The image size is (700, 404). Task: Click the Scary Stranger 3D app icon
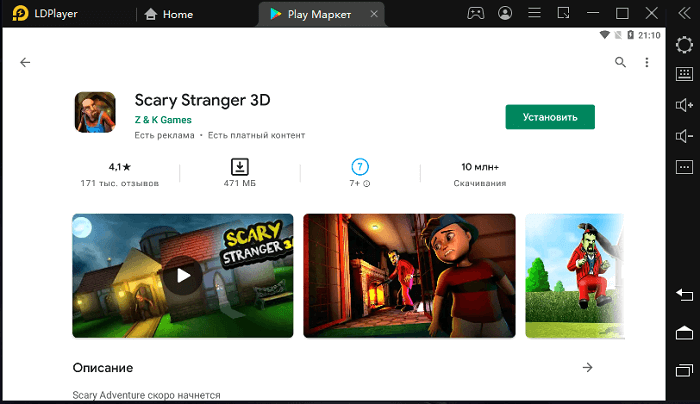[95, 112]
